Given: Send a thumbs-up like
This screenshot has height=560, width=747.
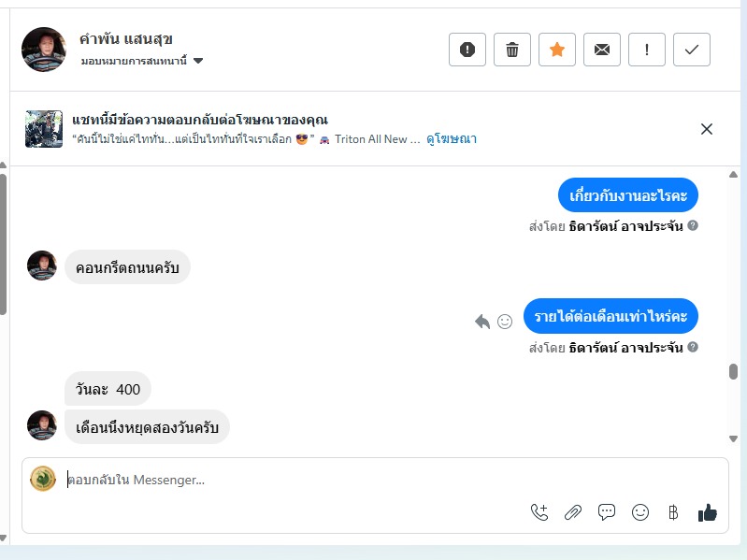Looking at the screenshot, I should [x=707, y=511].
